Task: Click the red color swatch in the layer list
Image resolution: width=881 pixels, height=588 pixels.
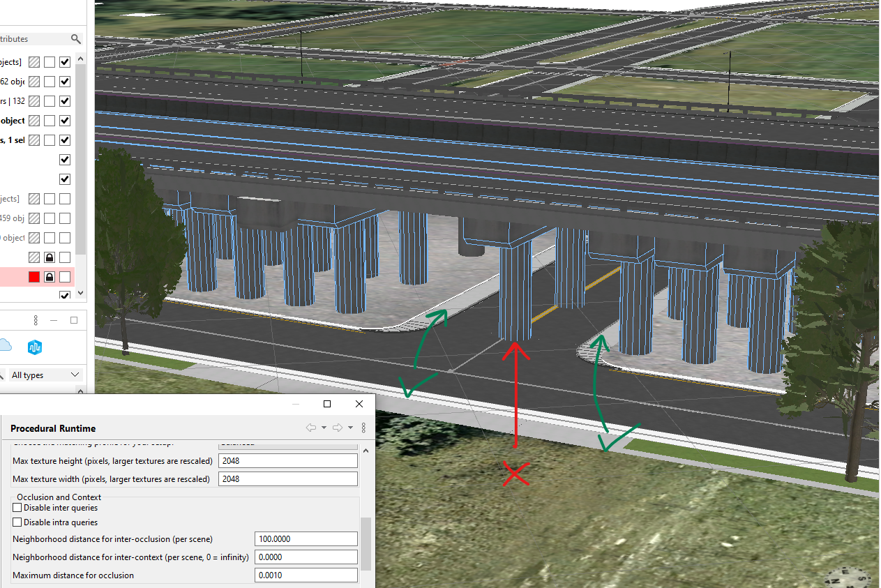Action: (x=33, y=276)
